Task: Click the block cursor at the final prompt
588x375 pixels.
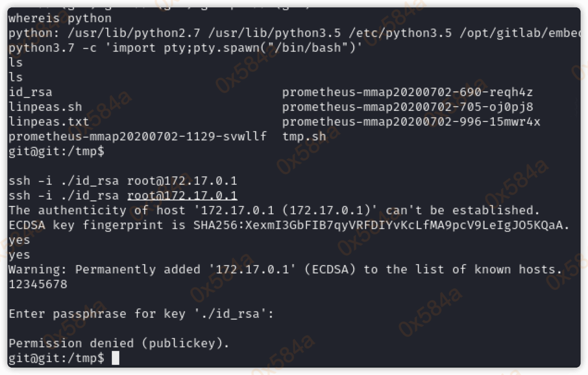Action: 116,358
